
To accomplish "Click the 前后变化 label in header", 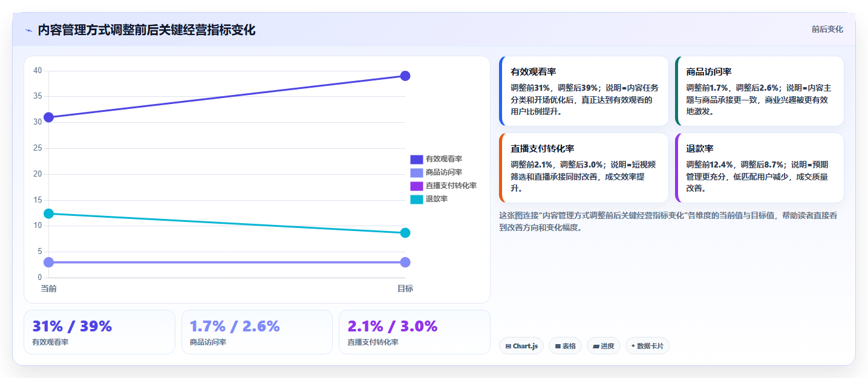I will [827, 30].
